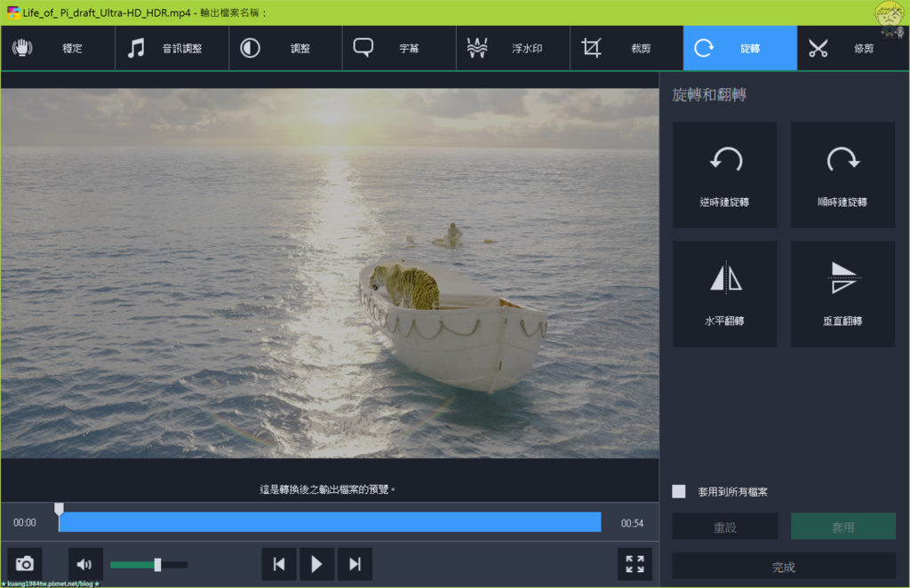910x588 pixels.
Task: Open the 浮水印 watermark tab
Action: point(513,48)
